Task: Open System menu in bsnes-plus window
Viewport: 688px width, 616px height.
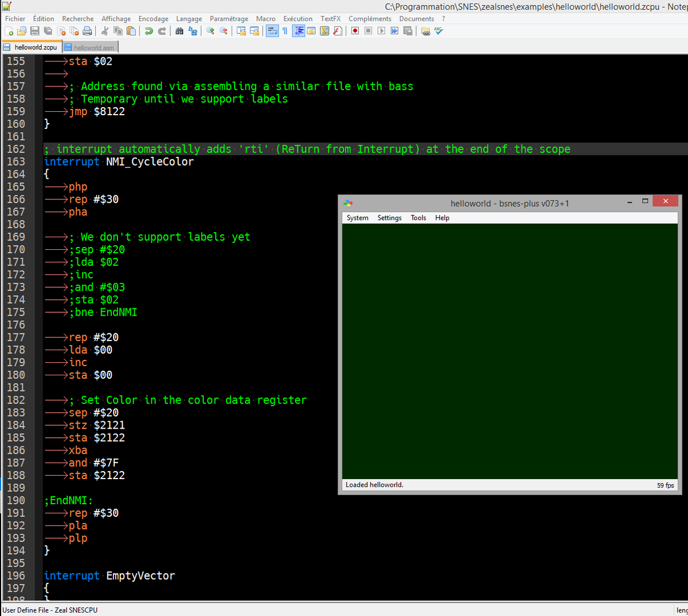Action: [x=358, y=218]
